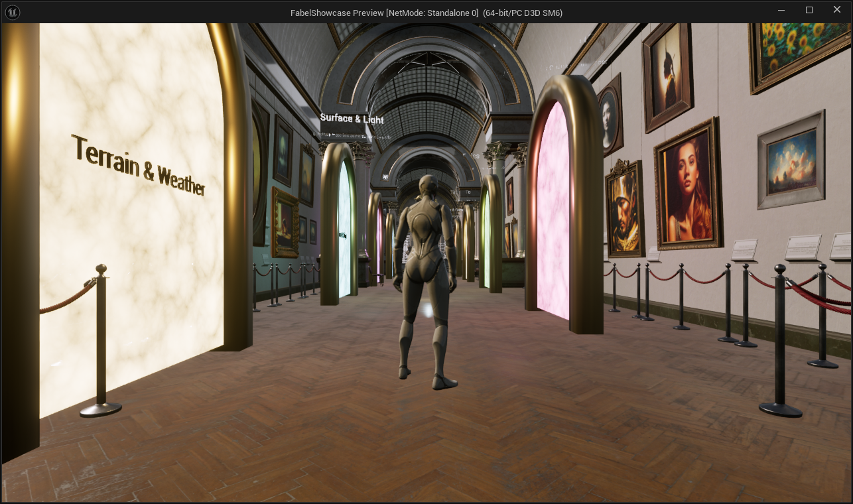Screen dimensions: 853x504
Task: Minimize the FabelShowcase Preview window
Action: tap(782, 11)
